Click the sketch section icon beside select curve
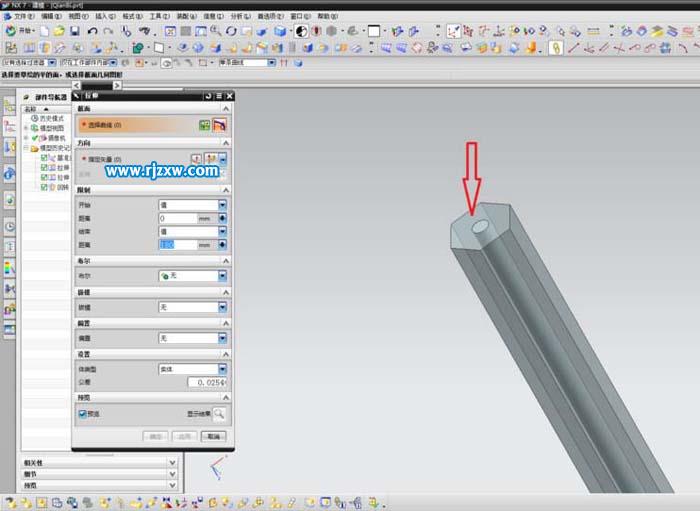700x511 pixels. pyautogui.click(x=204, y=126)
